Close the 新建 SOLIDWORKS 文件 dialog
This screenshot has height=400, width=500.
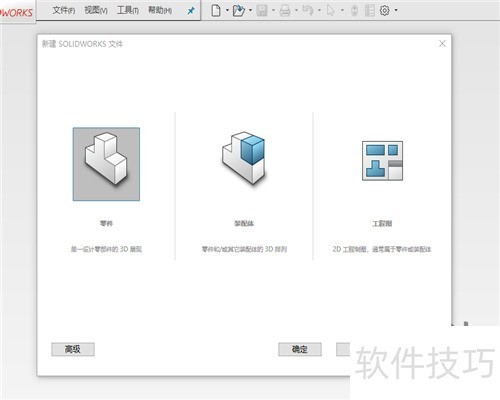pyautogui.click(x=442, y=44)
